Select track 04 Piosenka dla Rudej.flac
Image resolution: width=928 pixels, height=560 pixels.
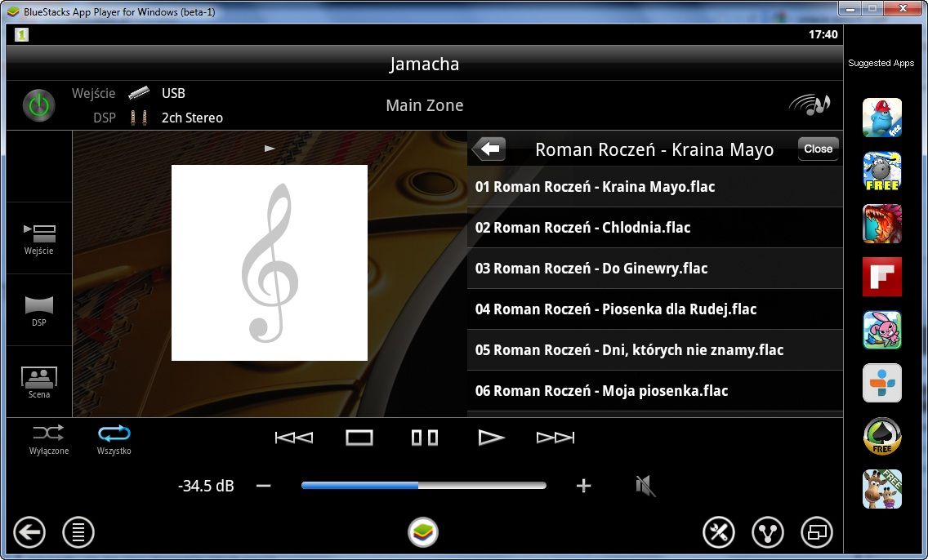pyautogui.click(x=655, y=309)
